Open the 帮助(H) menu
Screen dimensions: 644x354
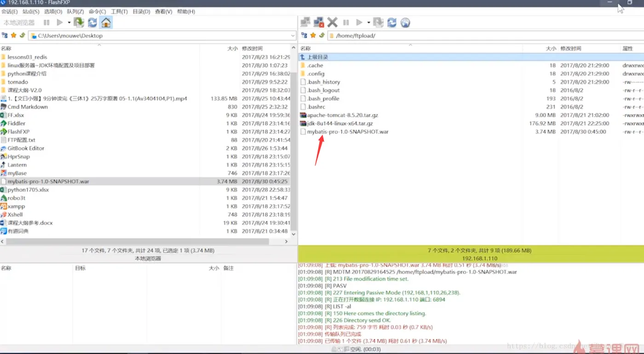click(186, 12)
